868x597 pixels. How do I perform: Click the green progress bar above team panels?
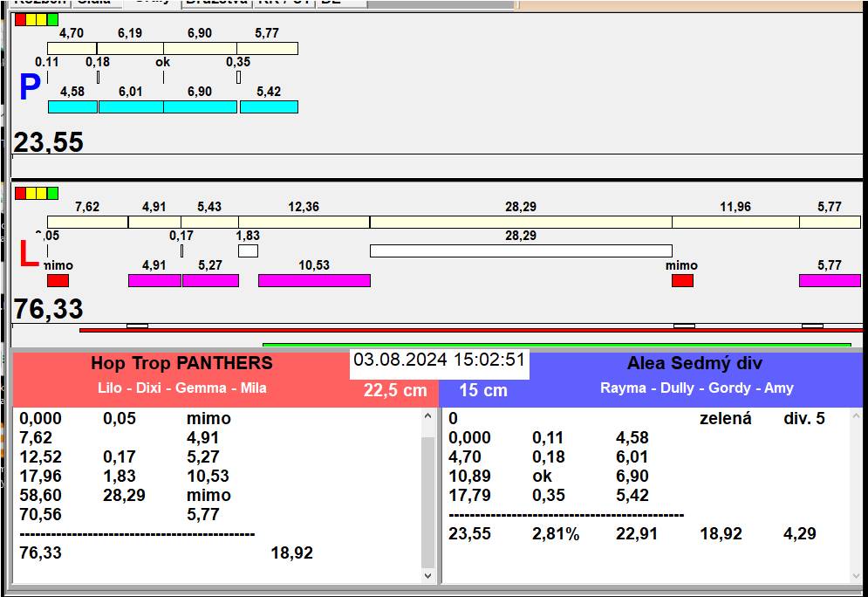[x=557, y=345]
